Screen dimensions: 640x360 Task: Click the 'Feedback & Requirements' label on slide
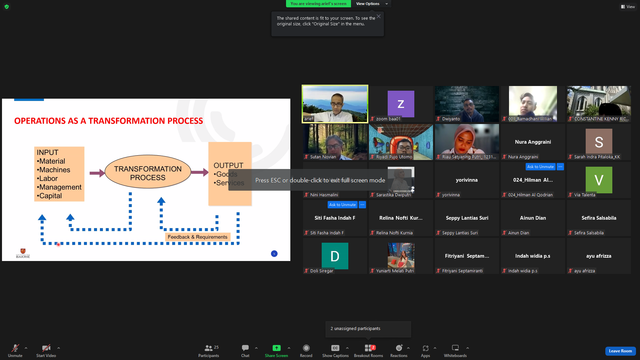[198, 237]
